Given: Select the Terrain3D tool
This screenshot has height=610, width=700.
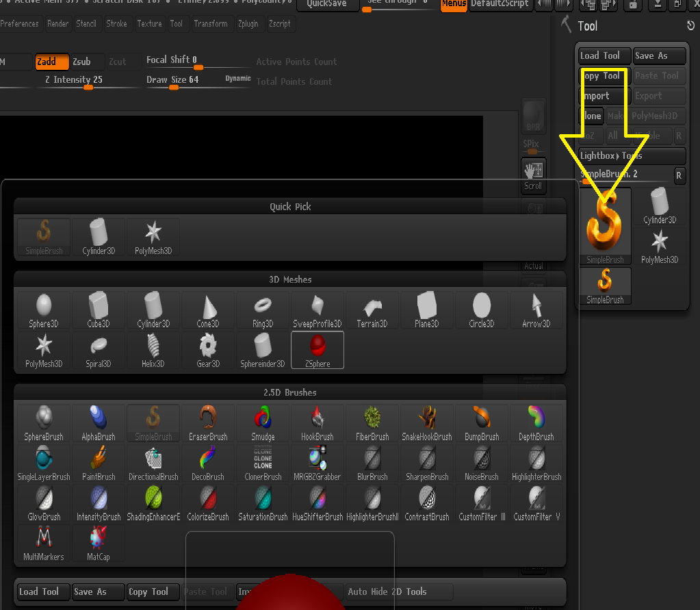Looking at the screenshot, I should pyautogui.click(x=372, y=310).
